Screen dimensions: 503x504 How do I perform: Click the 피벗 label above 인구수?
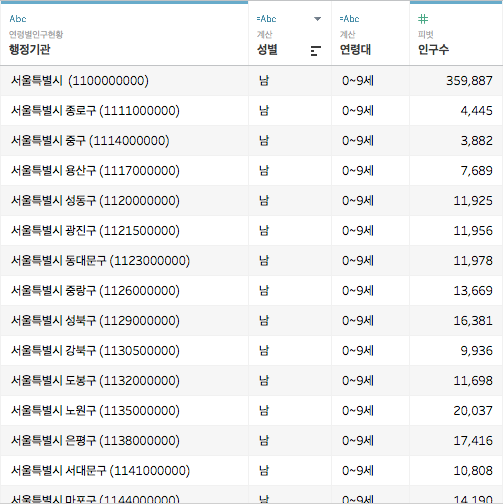pyautogui.click(x=426, y=34)
